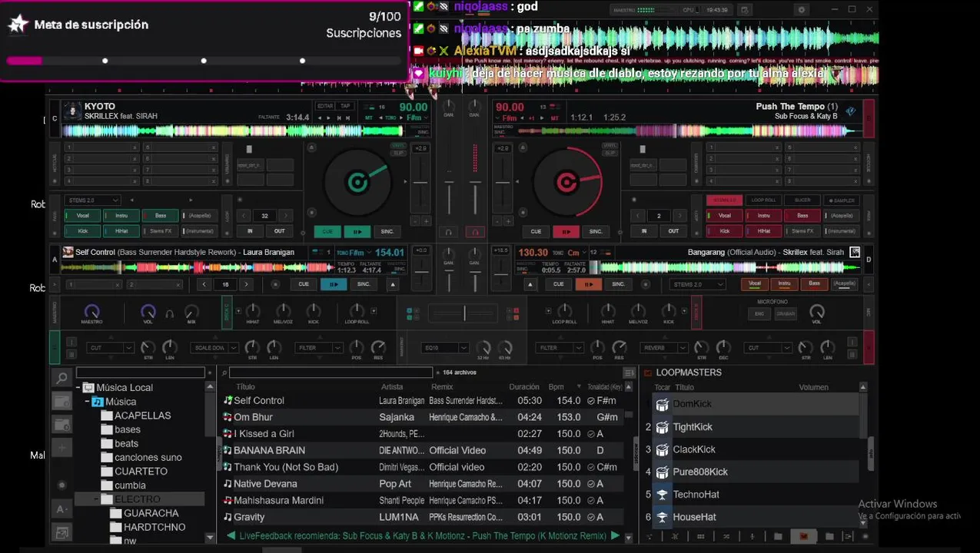Viewport: 980px width, 553px height.
Task: Toggle the Instru stem on the KYOTO deck
Action: tap(121, 216)
